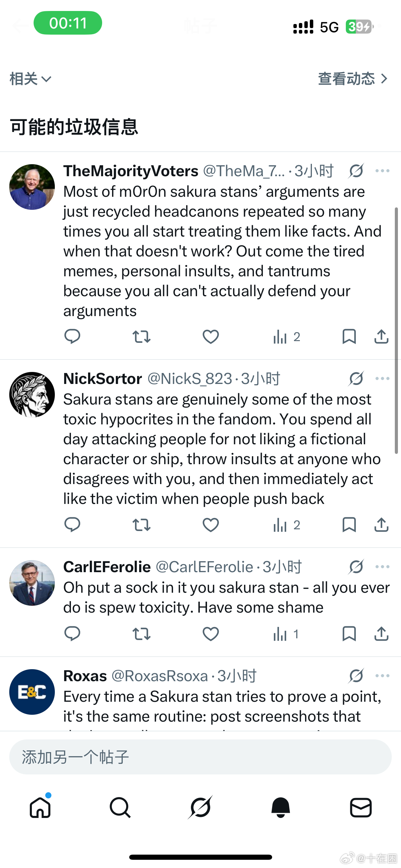Switch to Grok tab in bottom bar
The image size is (401, 868).
200,807
